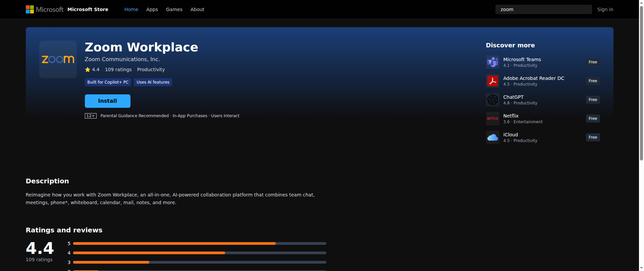Click the description paragraph text
The image size is (644, 271).
click(x=170, y=198)
